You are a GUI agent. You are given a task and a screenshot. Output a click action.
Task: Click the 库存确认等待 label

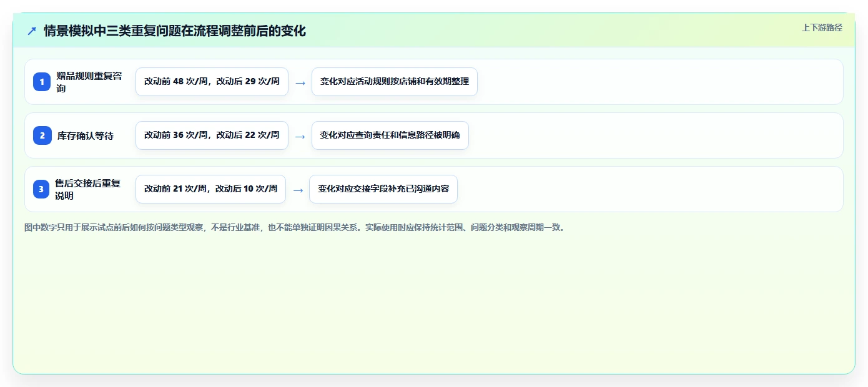click(x=86, y=135)
